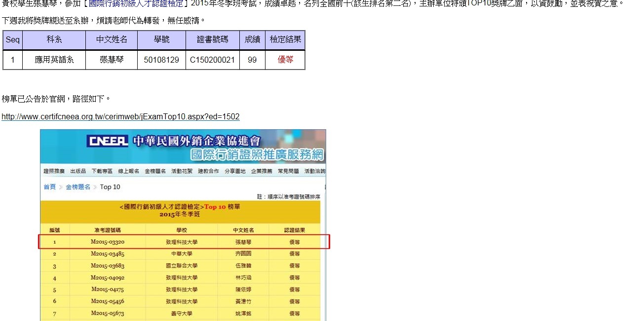Click the 學號 column header
Screen dimensions: 644x321
[161, 40]
